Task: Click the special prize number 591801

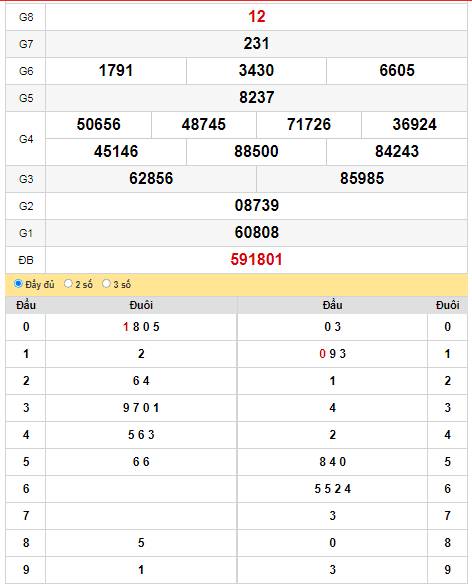Action: pyautogui.click(x=256, y=260)
